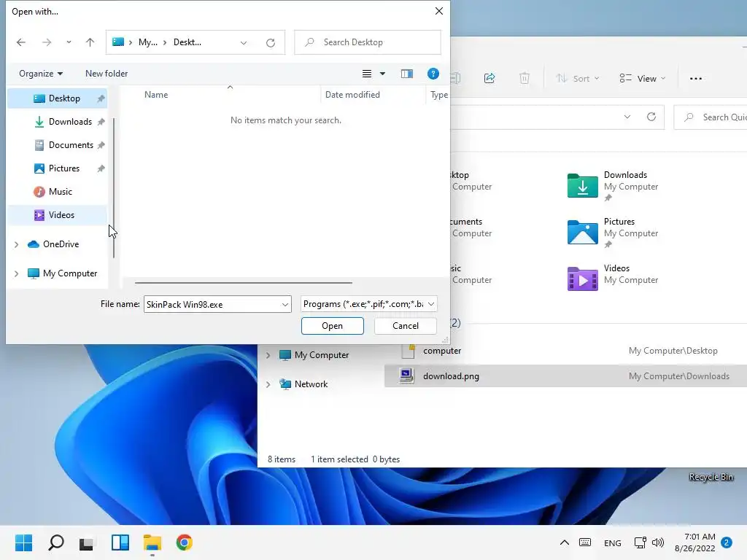
Task: Select Network in Explorer navigation pane
Action: pos(303,384)
